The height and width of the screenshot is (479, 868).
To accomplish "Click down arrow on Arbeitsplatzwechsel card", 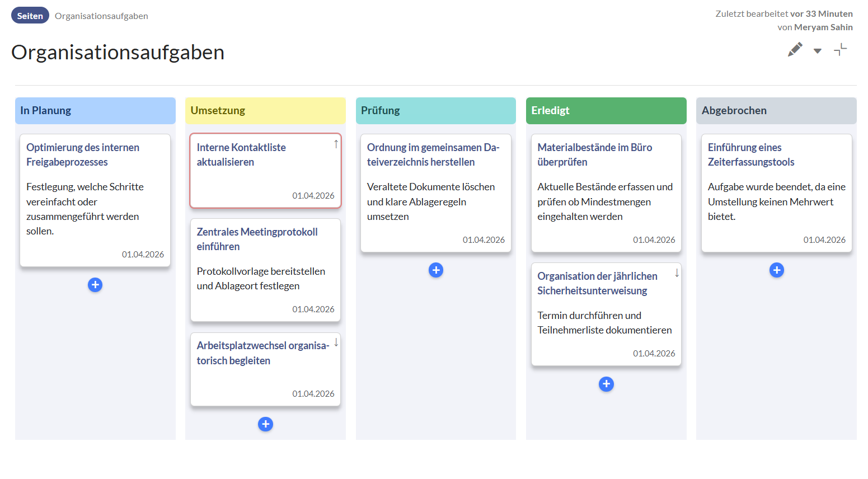I will [x=336, y=342].
